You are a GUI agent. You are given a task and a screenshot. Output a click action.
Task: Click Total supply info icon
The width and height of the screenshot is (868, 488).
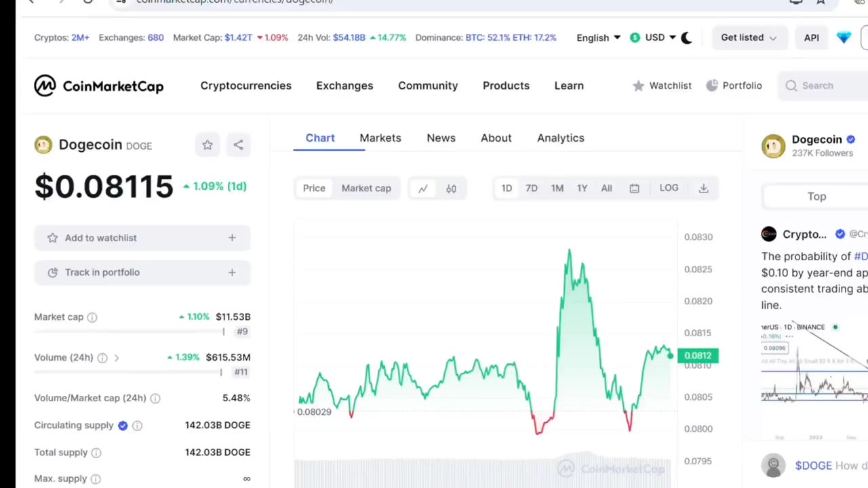point(96,453)
